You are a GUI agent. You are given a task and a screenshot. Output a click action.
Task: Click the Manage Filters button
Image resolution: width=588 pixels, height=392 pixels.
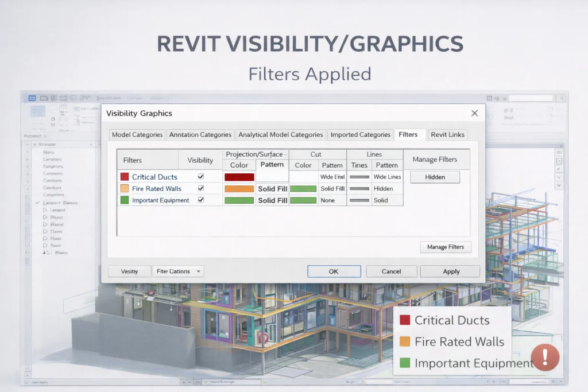tap(446, 247)
